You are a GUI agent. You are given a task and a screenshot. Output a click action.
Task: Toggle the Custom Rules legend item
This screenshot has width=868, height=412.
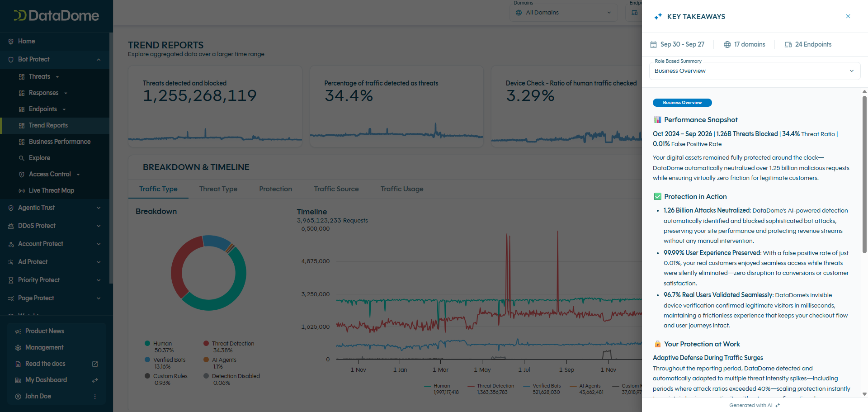tap(165, 379)
